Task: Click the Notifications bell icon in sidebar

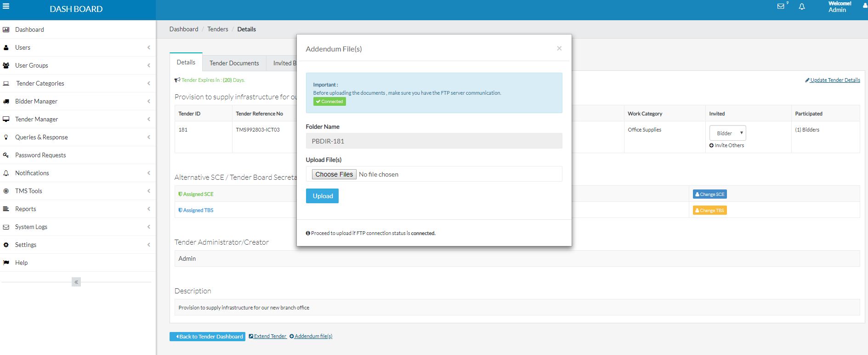Action: coord(6,173)
